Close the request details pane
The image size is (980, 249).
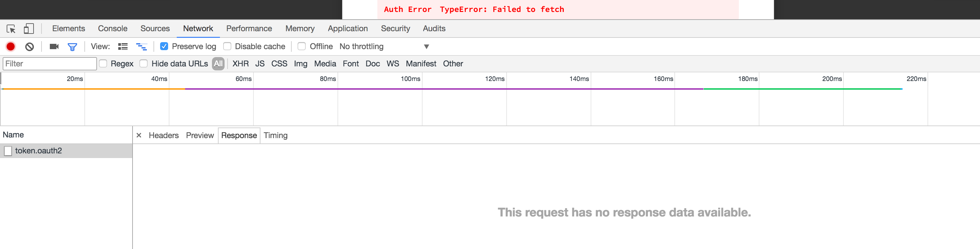point(139,135)
